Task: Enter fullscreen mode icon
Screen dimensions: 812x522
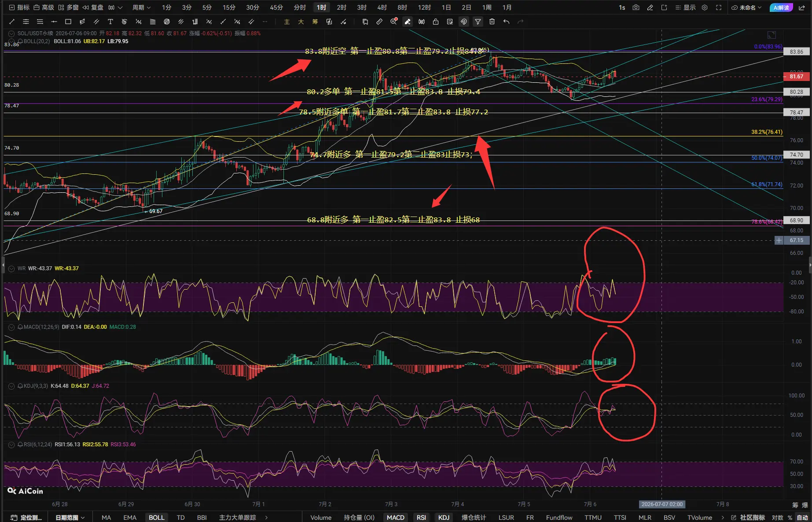Action: pyautogui.click(x=719, y=7)
